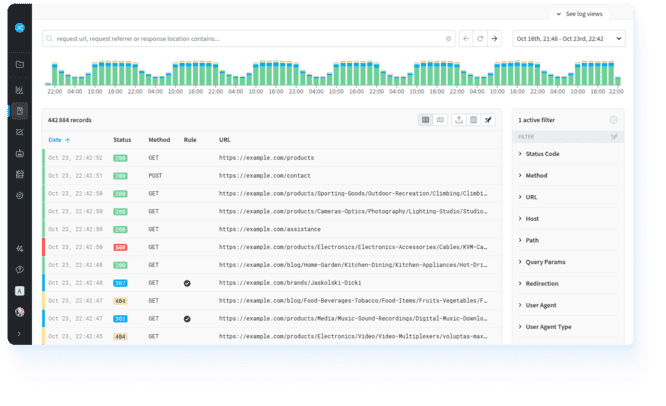Click the 1 active filter label

[x=536, y=120]
